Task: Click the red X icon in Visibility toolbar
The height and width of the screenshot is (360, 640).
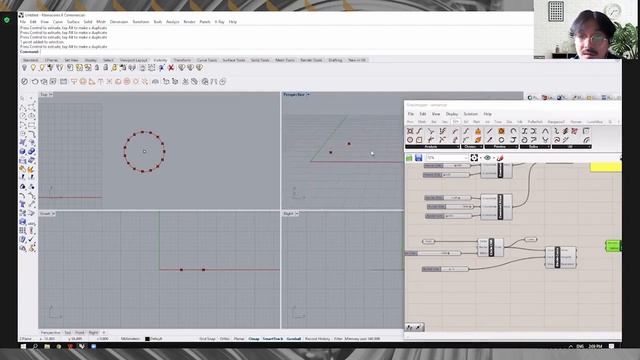Action: point(171,68)
